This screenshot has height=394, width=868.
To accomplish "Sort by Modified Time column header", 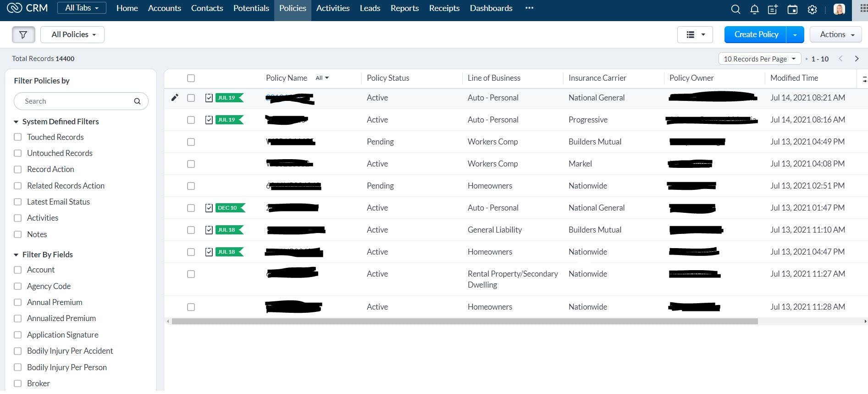I will pos(794,78).
